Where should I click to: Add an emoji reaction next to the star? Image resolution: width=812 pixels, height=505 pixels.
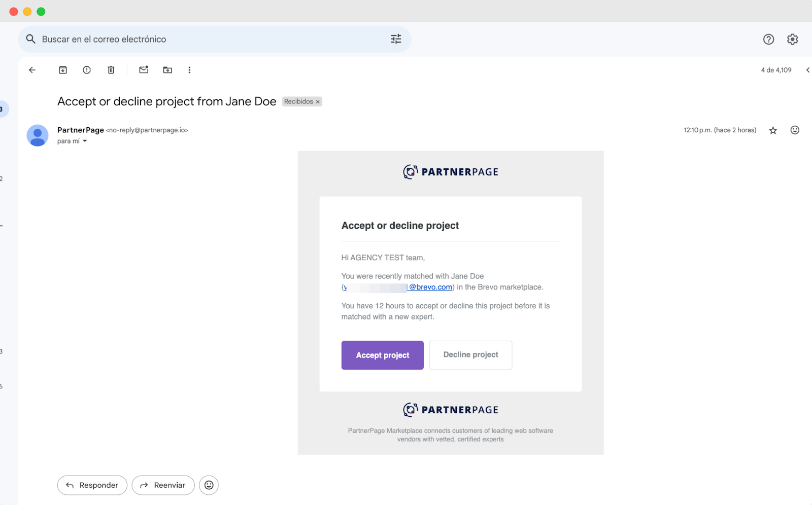point(795,130)
